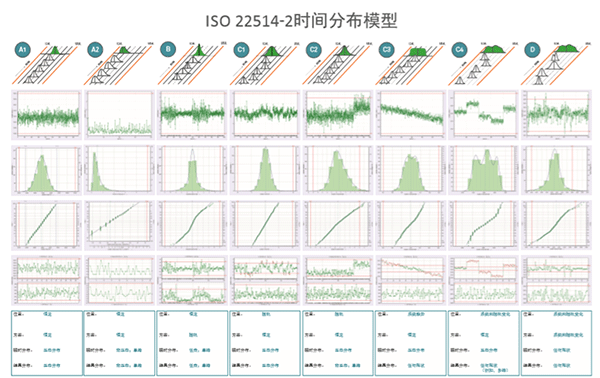The width and height of the screenshot is (600, 378).
Task: Open the stair-stepped probability plot
Action: [483, 225]
